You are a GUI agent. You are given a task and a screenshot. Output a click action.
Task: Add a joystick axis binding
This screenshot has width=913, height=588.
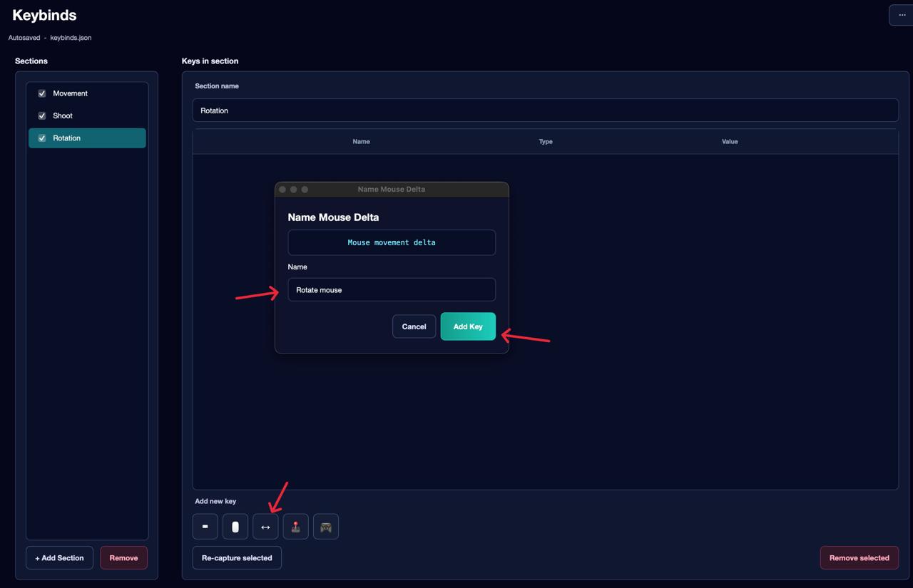tap(296, 527)
